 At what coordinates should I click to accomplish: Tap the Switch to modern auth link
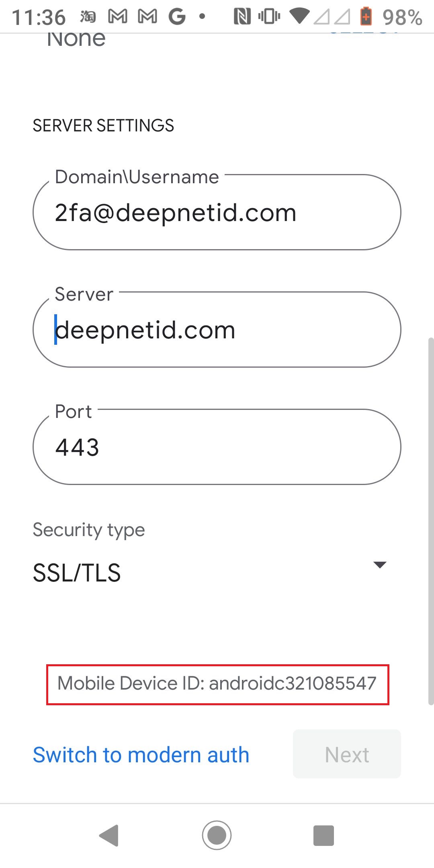(x=141, y=755)
